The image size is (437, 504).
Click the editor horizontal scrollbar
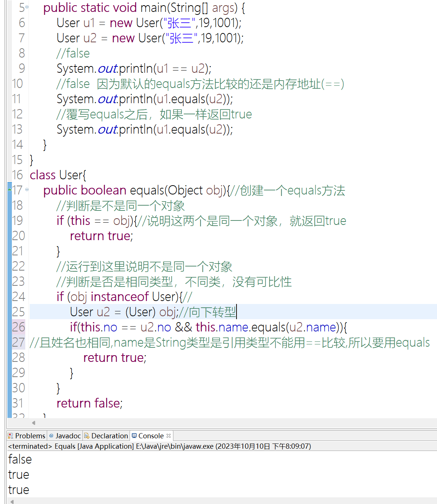tap(223, 423)
